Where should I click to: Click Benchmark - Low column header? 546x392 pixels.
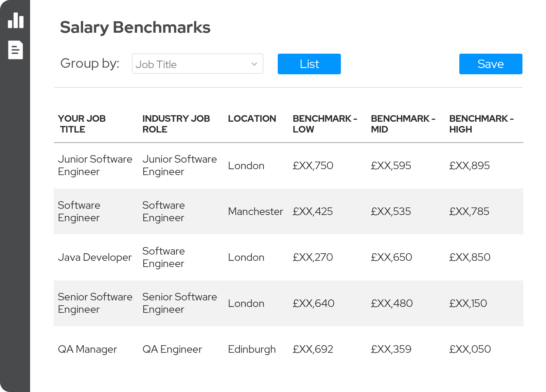coord(324,124)
